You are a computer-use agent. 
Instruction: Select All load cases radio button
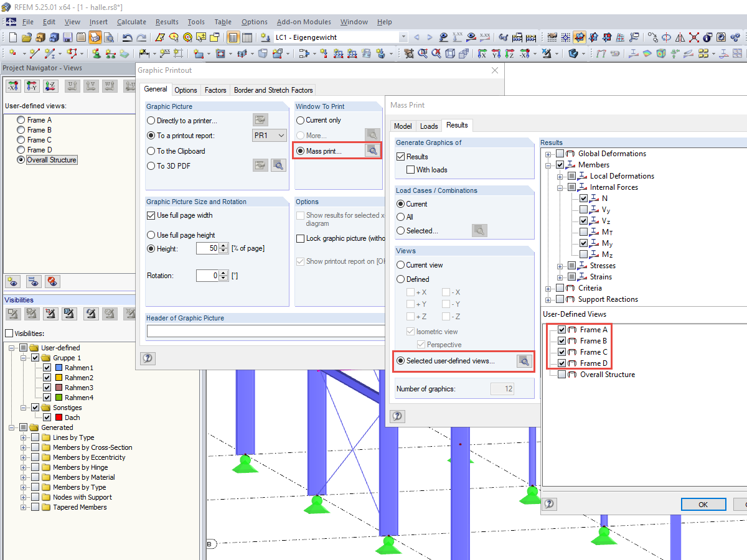pos(400,217)
